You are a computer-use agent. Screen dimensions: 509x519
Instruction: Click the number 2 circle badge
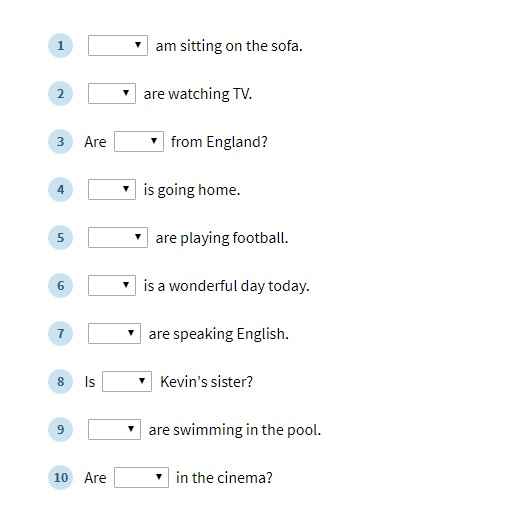pos(60,94)
